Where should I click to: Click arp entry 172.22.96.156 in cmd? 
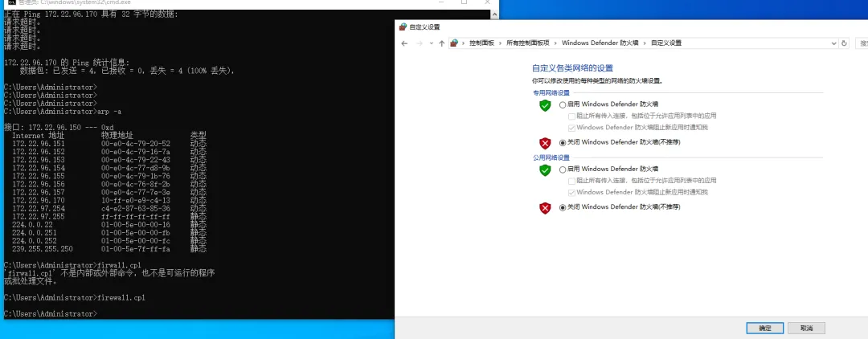(x=39, y=184)
